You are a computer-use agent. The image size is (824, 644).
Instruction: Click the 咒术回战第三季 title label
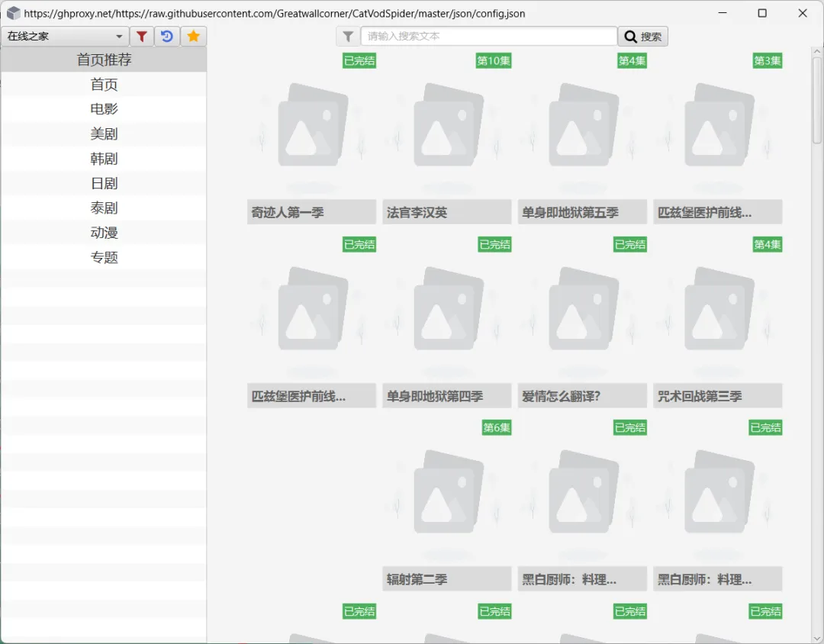point(718,396)
